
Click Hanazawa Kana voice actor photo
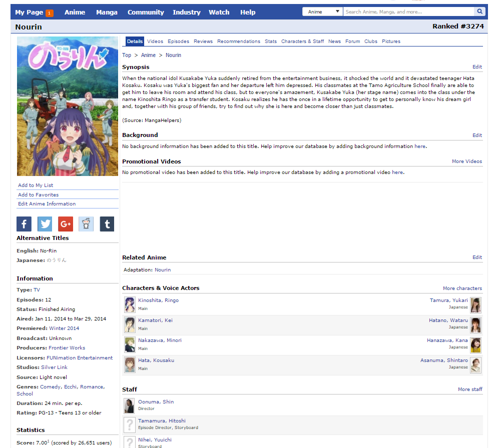click(x=476, y=345)
